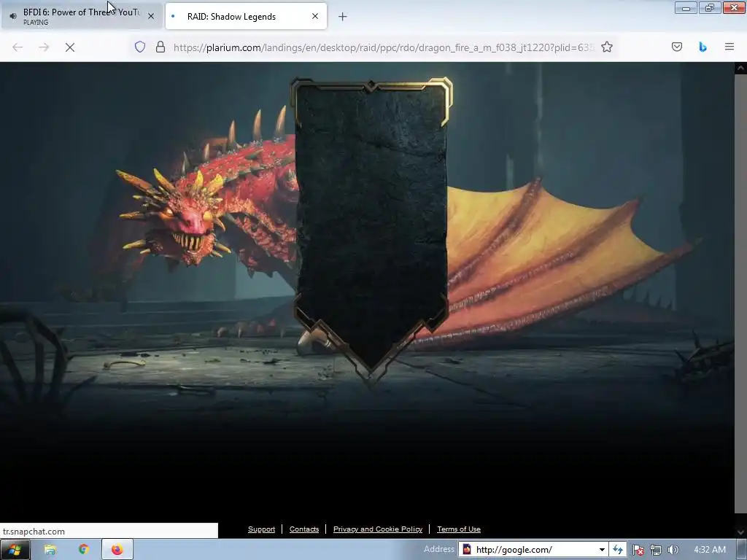Launch Chrome from the taskbar
Image resolution: width=747 pixels, height=560 pixels.
pyautogui.click(x=84, y=550)
